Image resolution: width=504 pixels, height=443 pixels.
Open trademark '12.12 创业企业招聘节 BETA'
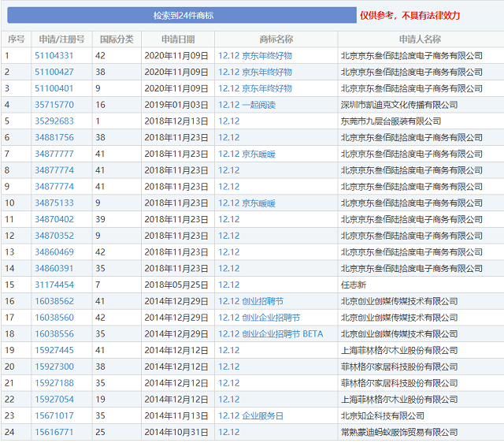[x=271, y=334]
